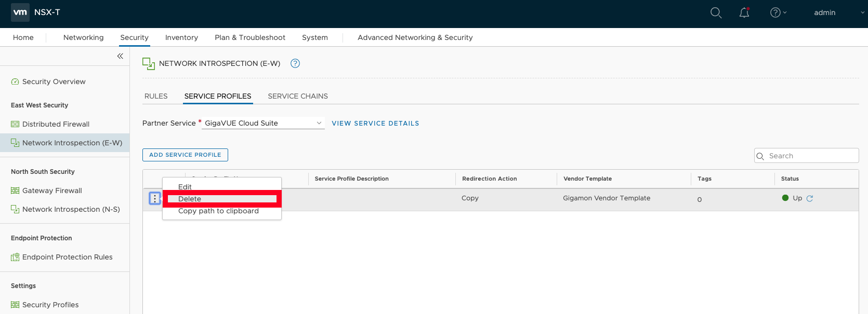Click the Tags column header
The image size is (868, 314).
(x=704, y=179)
